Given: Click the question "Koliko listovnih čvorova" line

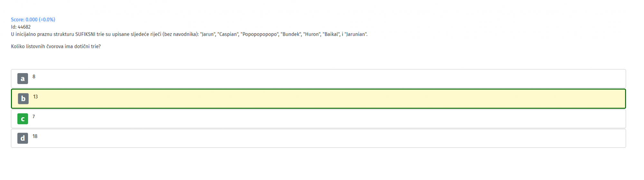Looking at the screenshot, I should point(56,46).
